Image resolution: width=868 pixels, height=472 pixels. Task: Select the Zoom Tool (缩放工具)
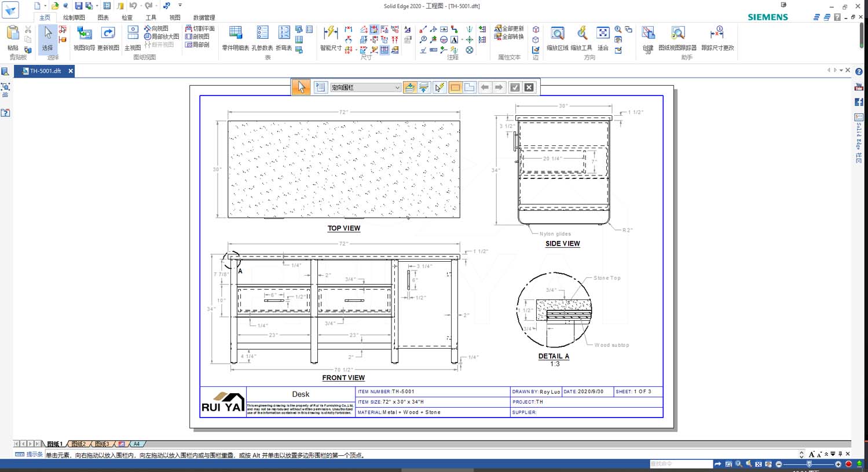(x=581, y=38)
